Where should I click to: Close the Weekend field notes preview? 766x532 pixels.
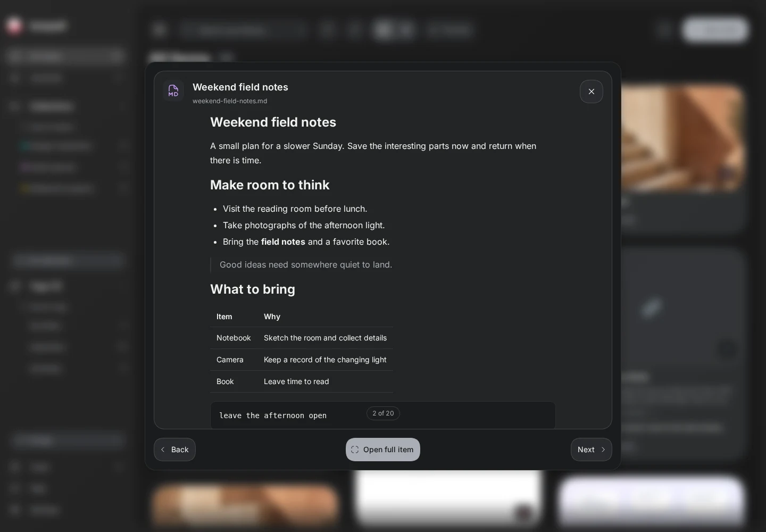pyautogui.click(x=591, y=92)
